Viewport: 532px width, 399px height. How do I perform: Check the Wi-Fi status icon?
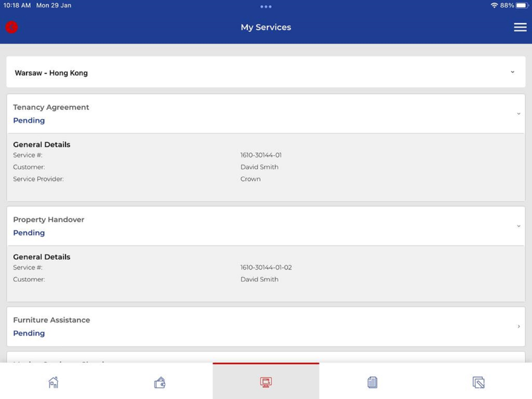[494, 5]
